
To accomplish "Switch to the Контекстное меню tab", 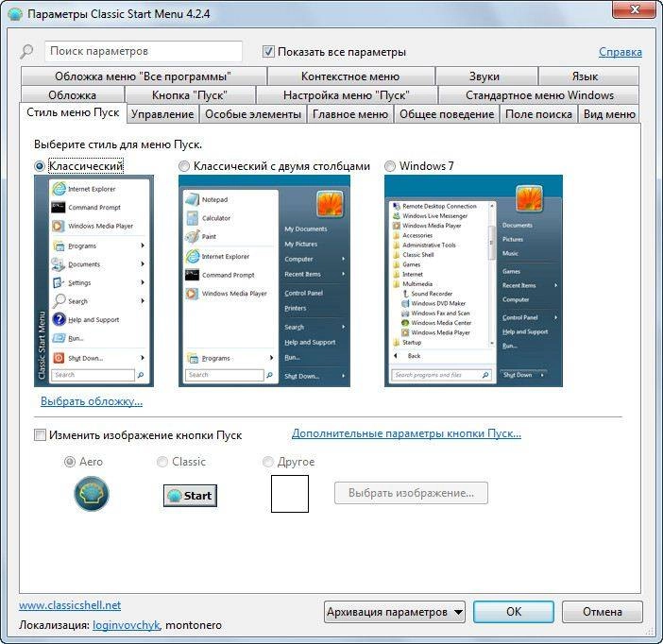I will pyautogui.click(x=350, y=76).
